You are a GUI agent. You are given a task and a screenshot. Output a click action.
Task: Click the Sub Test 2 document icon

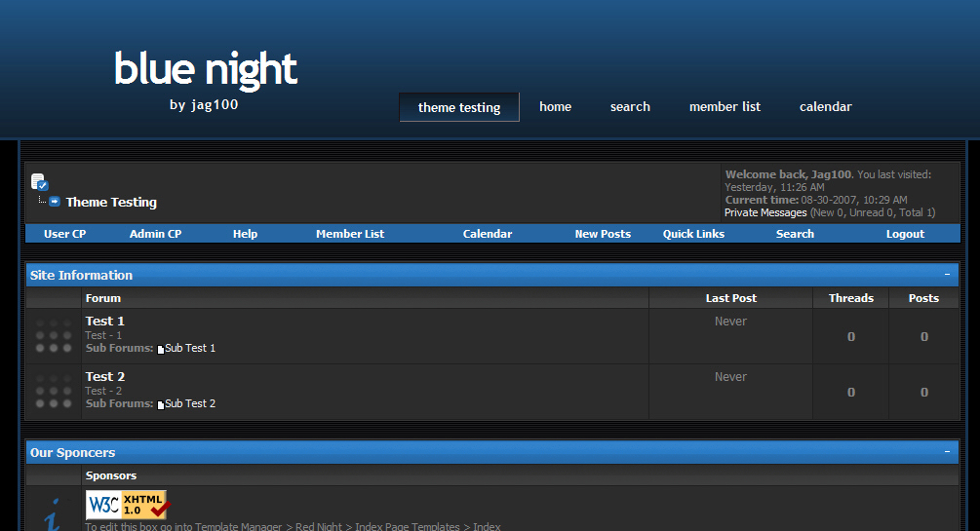tap(161, 404)
